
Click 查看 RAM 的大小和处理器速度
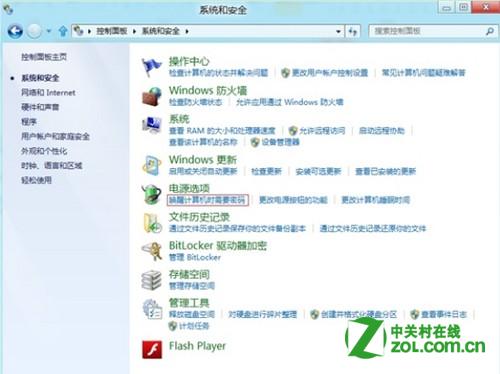(222, 130)
